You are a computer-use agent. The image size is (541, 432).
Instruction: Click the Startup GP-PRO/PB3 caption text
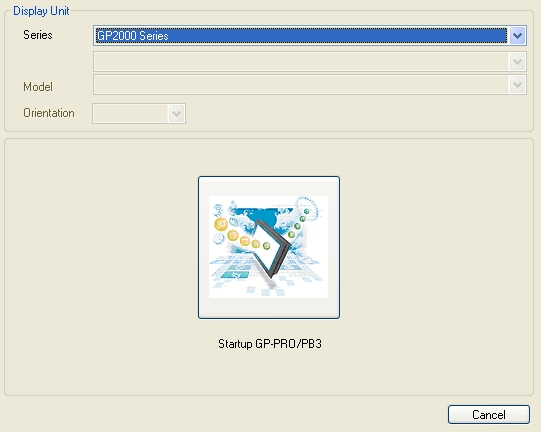click(x=270, y=344)
